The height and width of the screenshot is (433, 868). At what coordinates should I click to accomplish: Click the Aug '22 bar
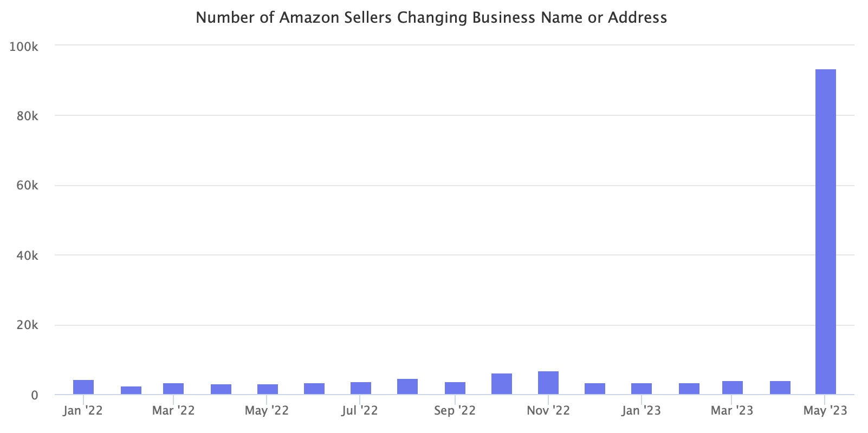pos(407,386)
